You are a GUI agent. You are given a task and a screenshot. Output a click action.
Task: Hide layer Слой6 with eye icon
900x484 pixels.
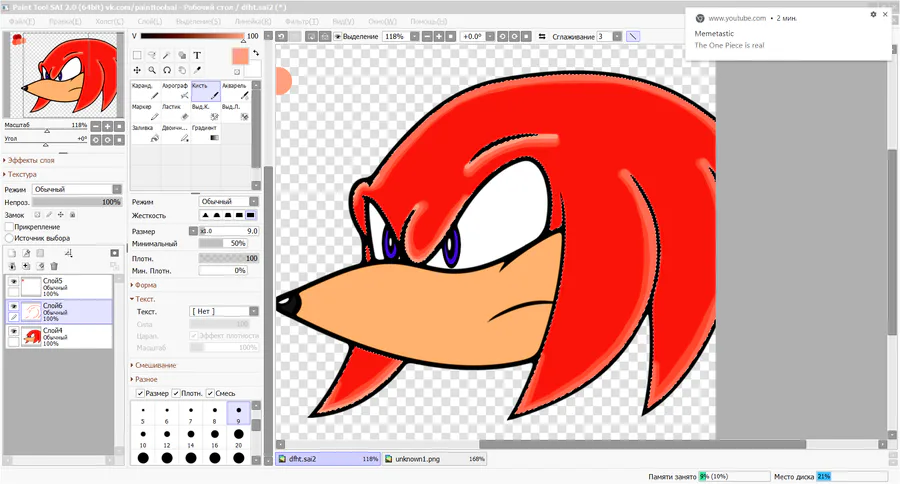click(13, 306)
